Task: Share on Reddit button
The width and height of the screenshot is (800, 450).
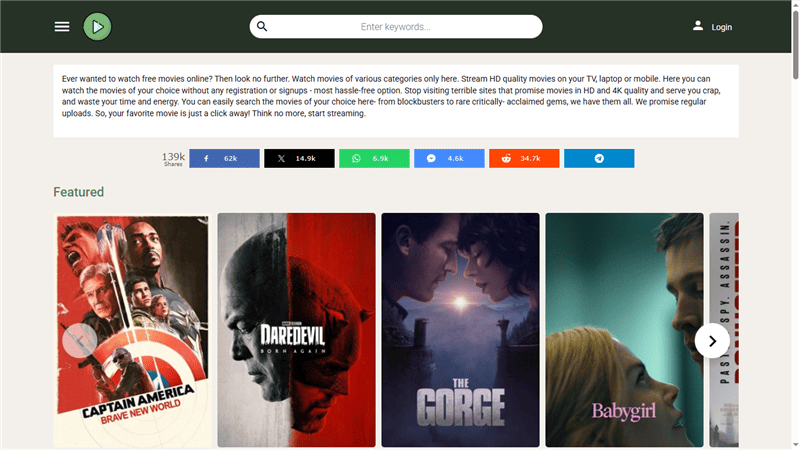Action: click(524, 158)
